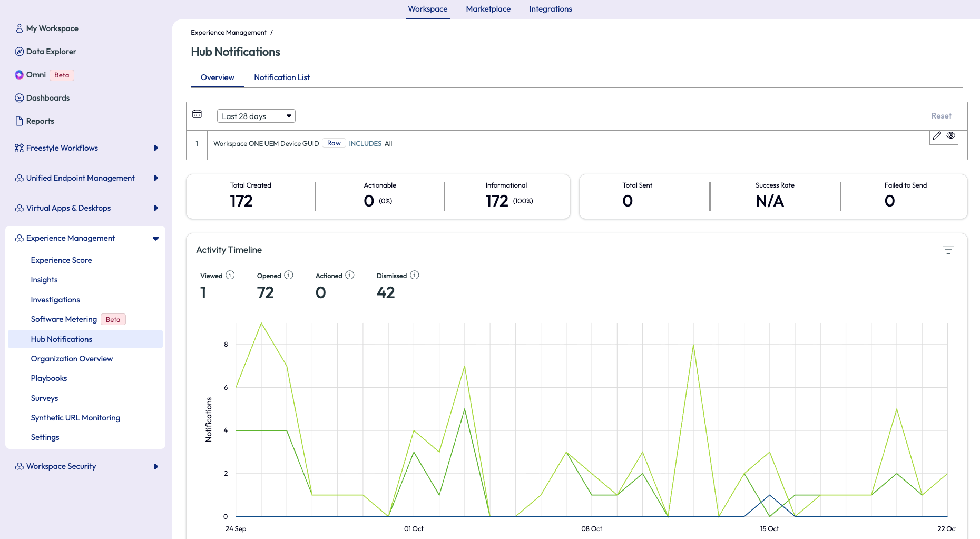The width and height of the screenshot is (980, 539).
Task: Open the Activity Timeline filter icon
Action: tap(948, 249)
